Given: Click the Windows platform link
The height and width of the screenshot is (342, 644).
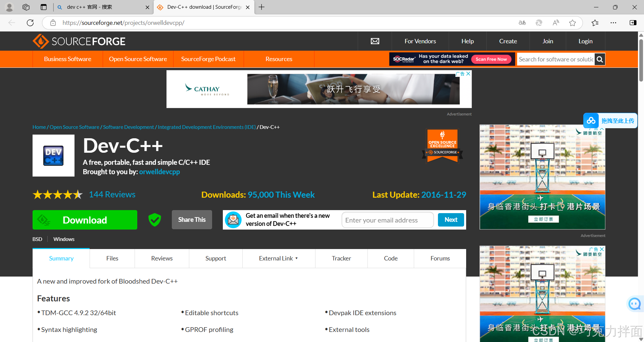Looking at the screenshot, I should coord(64,239).
